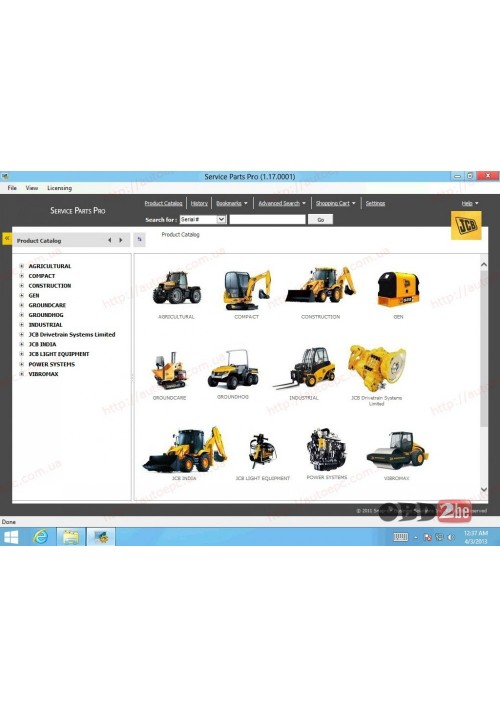500x717 pixels.
Task: Expand the CONSTRUCTION tree node
Action: pos(21,285)
